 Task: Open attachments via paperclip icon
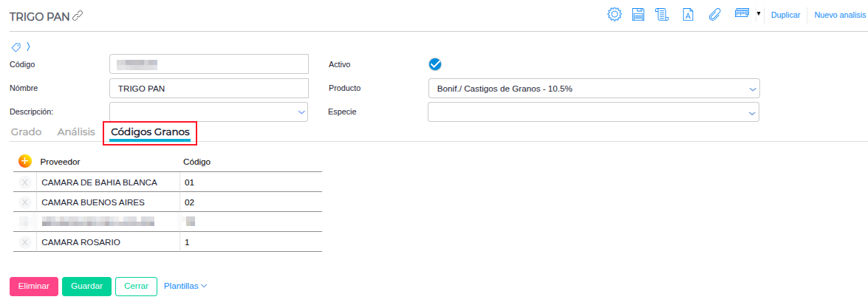pyautogui.click(x=714, y=15)
